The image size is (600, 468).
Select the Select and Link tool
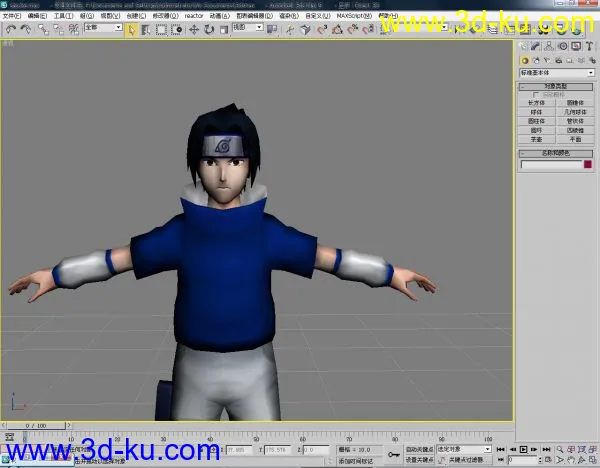pos(43,29)
